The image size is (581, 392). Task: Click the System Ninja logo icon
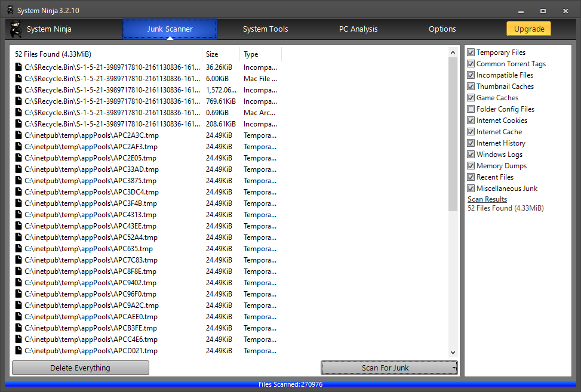tap(16, 29)
